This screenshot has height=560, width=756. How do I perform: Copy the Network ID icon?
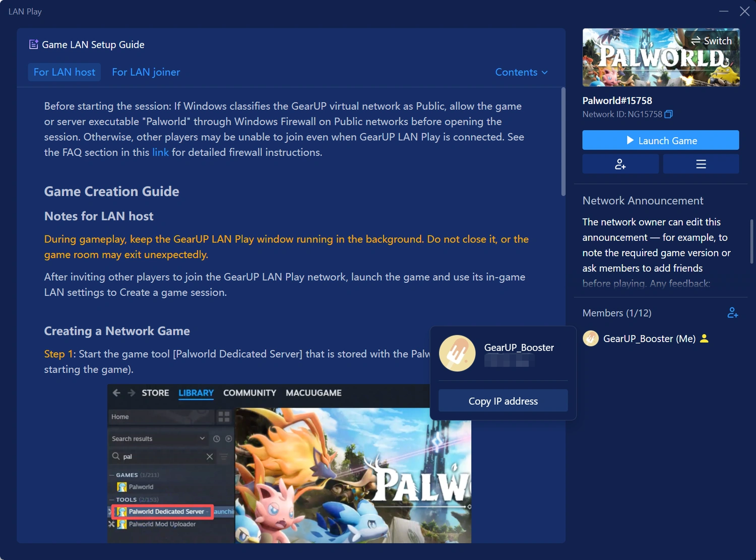(x=668, y=114)
